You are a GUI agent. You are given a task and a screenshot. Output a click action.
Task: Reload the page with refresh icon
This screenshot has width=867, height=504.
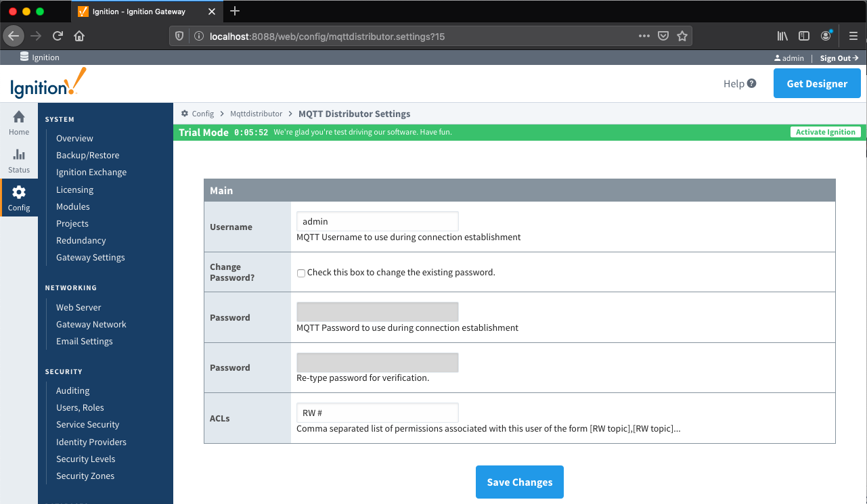point(58,36)
